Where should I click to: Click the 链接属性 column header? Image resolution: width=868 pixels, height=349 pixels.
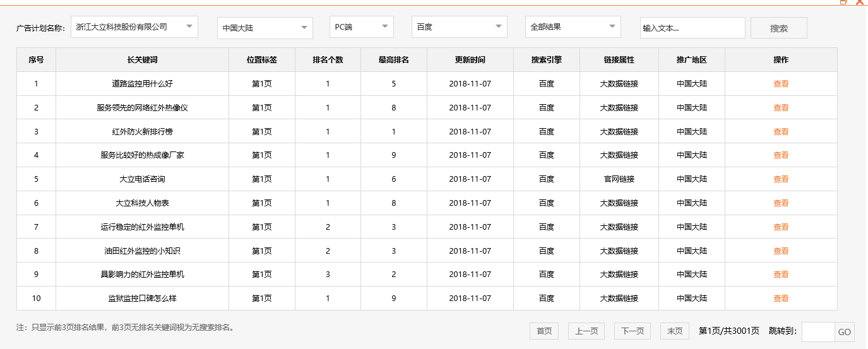[x=619, y=60]
